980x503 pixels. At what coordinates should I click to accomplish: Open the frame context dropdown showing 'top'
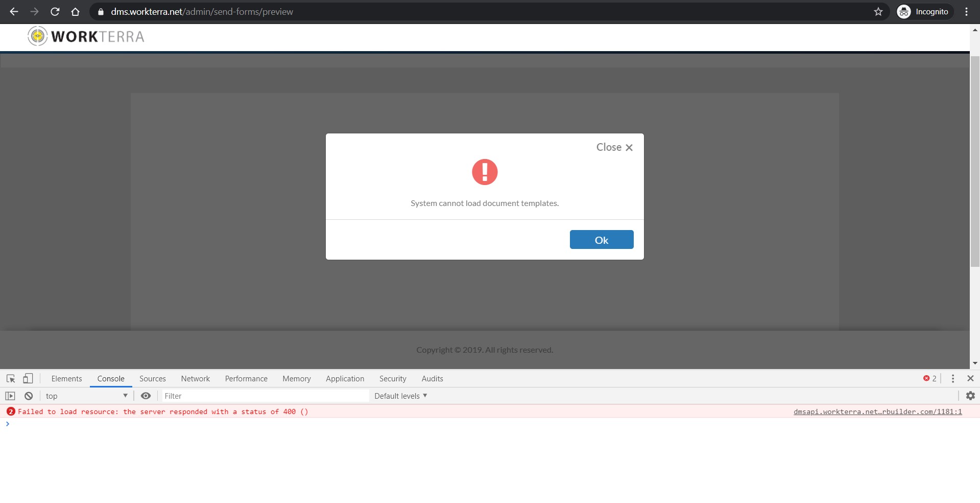point(86,396)
